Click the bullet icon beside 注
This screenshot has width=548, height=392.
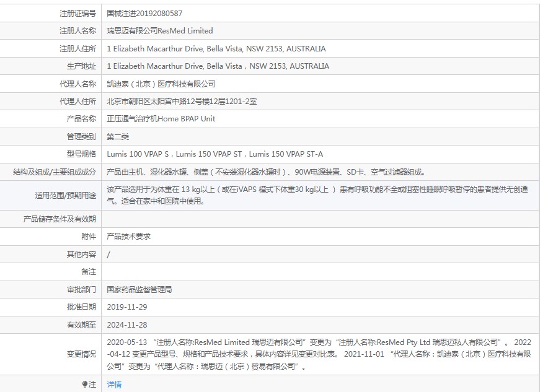tap(84, 385)
